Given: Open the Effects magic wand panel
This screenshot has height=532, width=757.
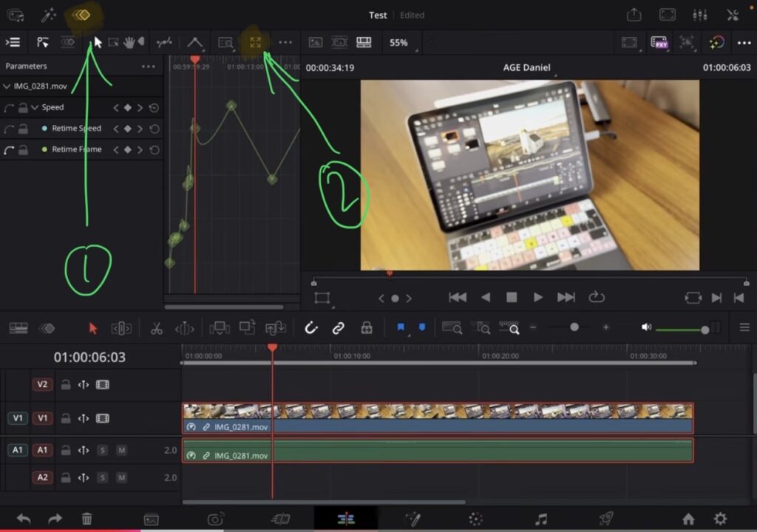Looking at the screenshot, I should [48, 16].
